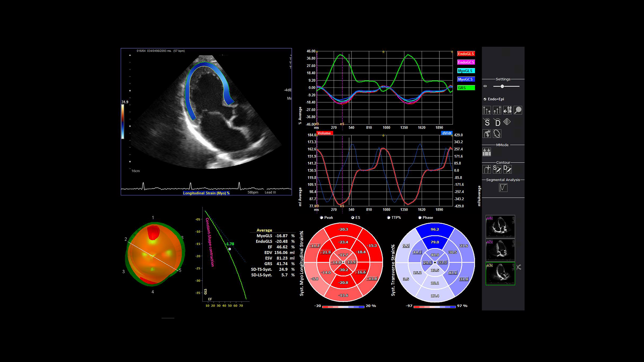
Task: Switch to the a2c view thumbnail
Action: [500, 250]
